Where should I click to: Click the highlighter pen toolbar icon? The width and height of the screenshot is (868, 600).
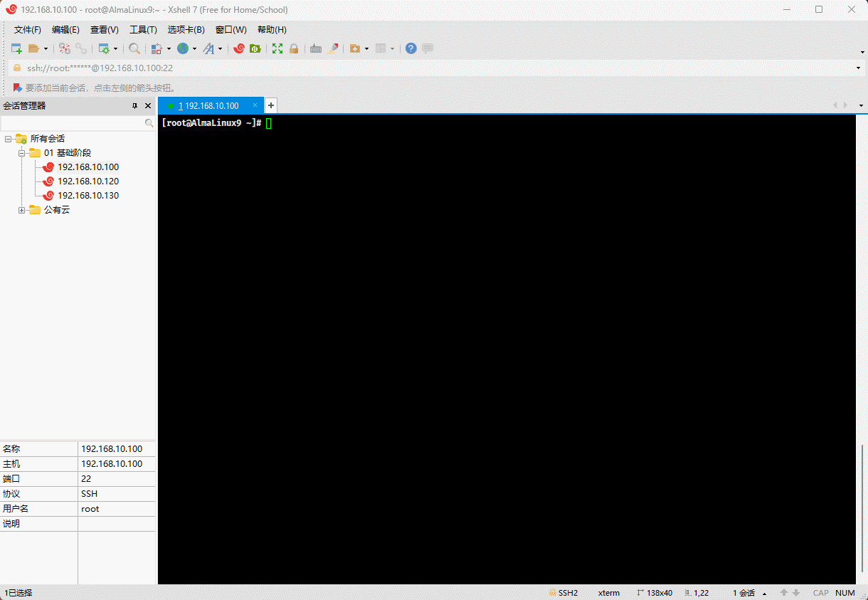[333, 48]
